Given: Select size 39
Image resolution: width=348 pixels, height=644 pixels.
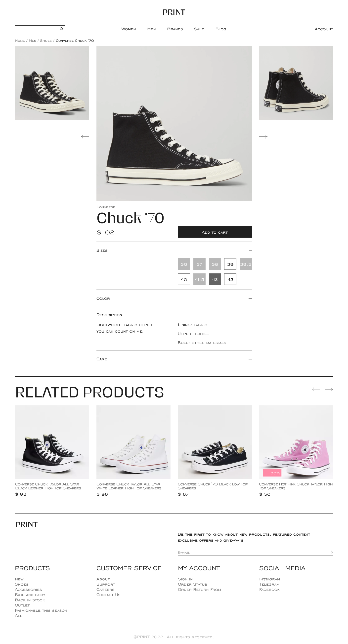Looking at the screenshot, I should pos(230,264).
